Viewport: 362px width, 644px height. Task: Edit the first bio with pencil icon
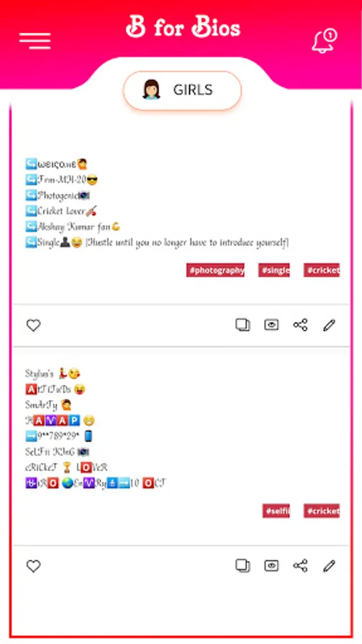click(x=329, y=326)
